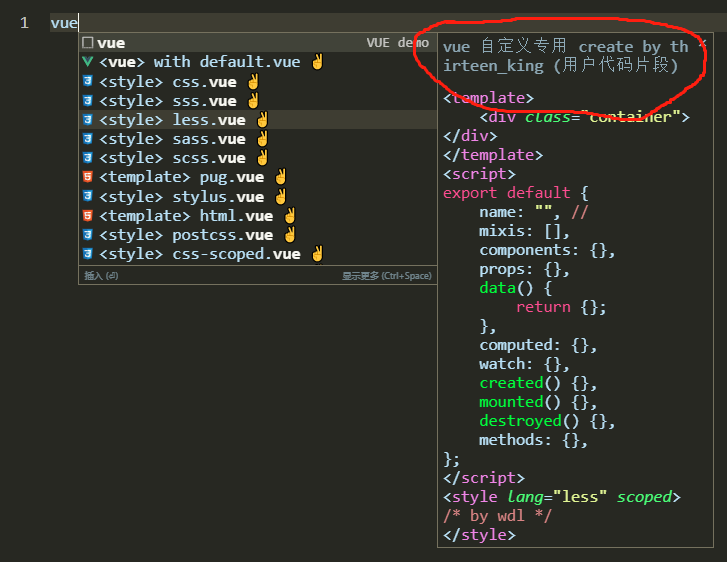Click HTML5 icon beside '<template> pug.vue'
The width and height of the screenshot is (727, 562).
[x=88, y=177]
